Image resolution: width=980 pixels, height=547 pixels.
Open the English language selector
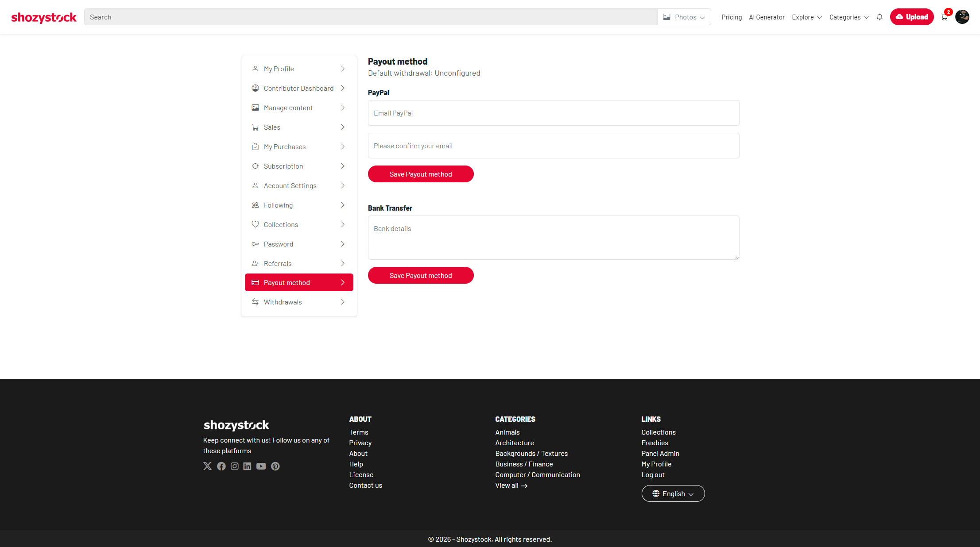pos(673,493)
